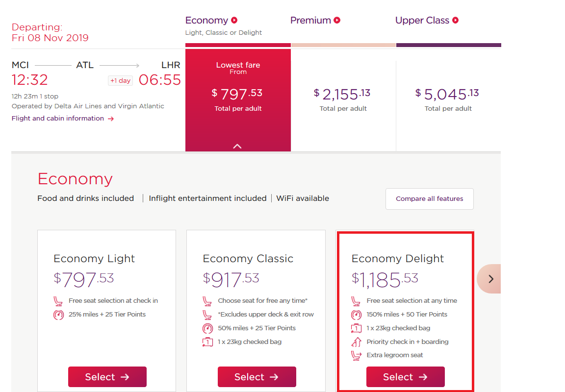This screenshot has height=392, width=565.
Task: Click the Premium info circle icon
Action: tap(337, 20)
